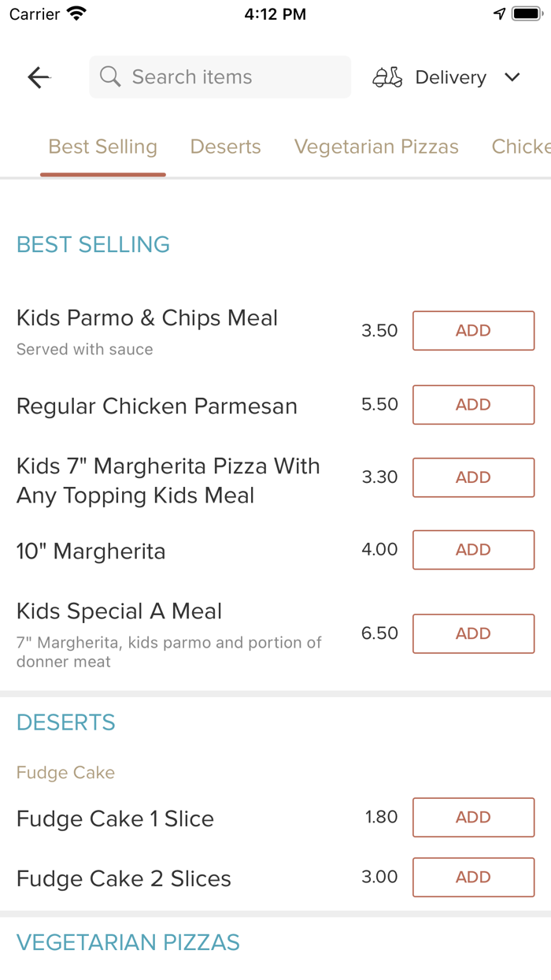The width and height of the screenshot is (551, 980).
Task: Click the back arrow icon
Action: tap(38, 76)
